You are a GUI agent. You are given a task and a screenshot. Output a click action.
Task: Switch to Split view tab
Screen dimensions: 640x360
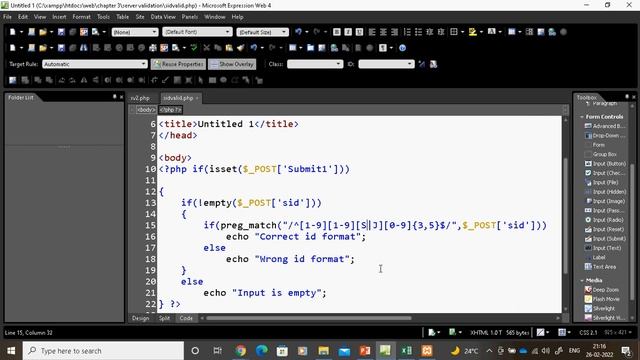click(x=164, y=318)
